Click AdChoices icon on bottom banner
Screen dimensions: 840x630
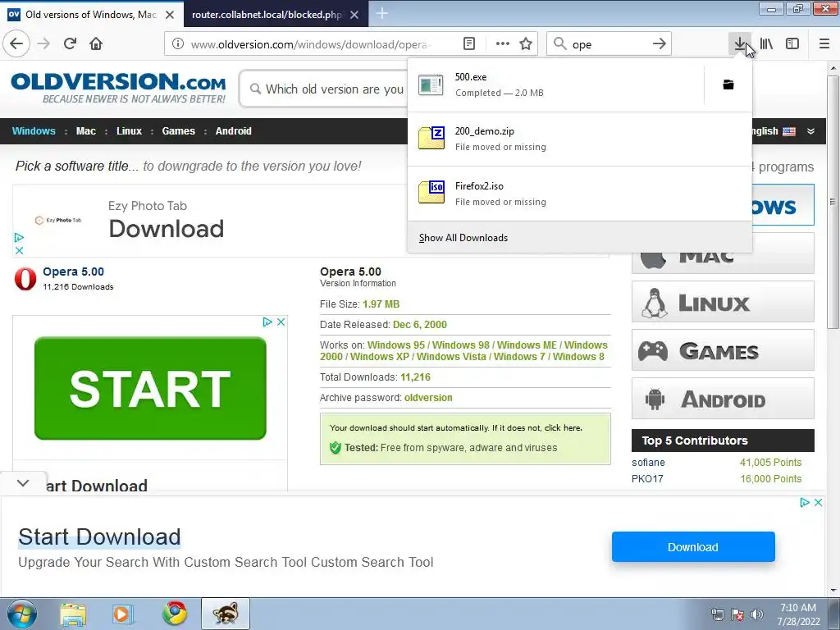[805, 503]
